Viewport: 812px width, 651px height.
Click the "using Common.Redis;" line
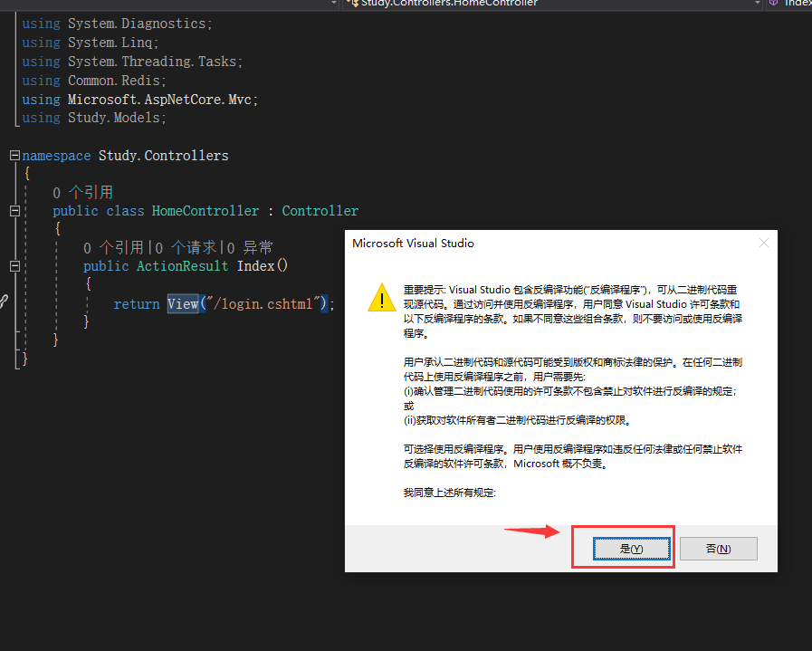click(x=94, y=81)
